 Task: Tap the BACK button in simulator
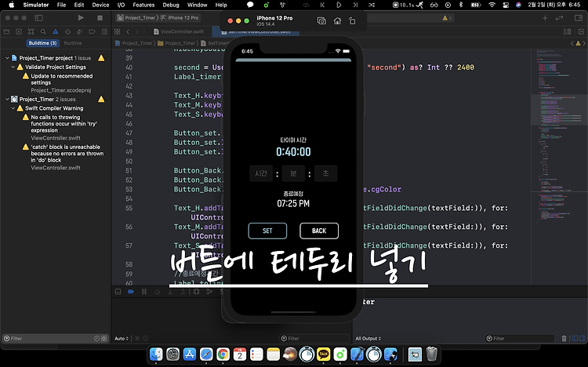(x=319, y=231)
